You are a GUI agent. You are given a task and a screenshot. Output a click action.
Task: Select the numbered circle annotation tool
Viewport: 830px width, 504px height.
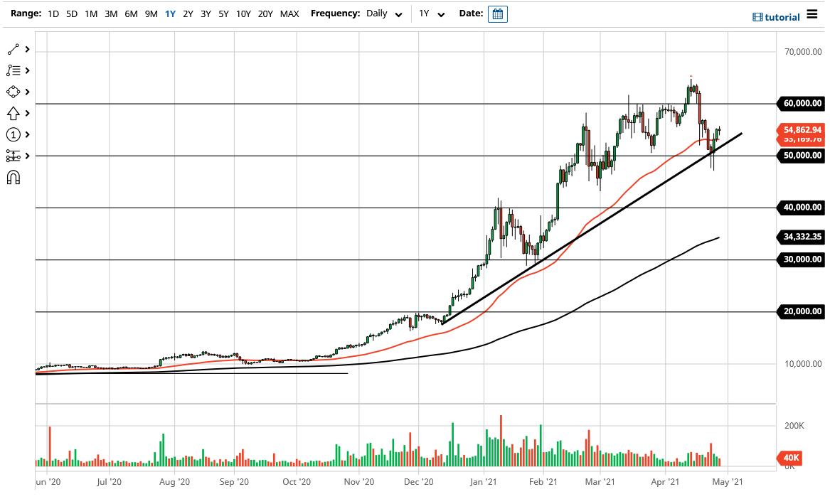click(x=14, y=134)
